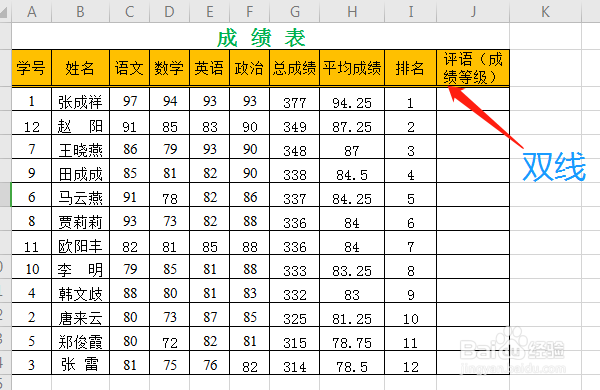
Task: Select average score cell 78.5
Action: 352,363
